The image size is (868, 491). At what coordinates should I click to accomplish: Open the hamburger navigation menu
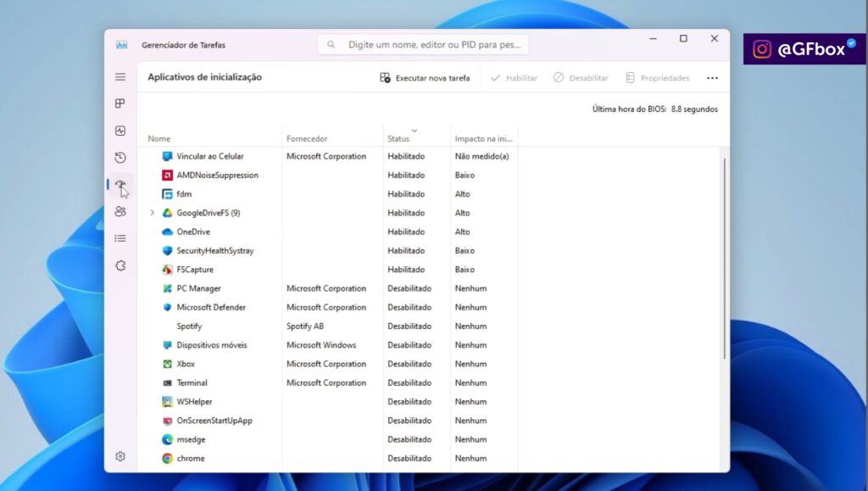pyautogui.click(x=120, y=77)
